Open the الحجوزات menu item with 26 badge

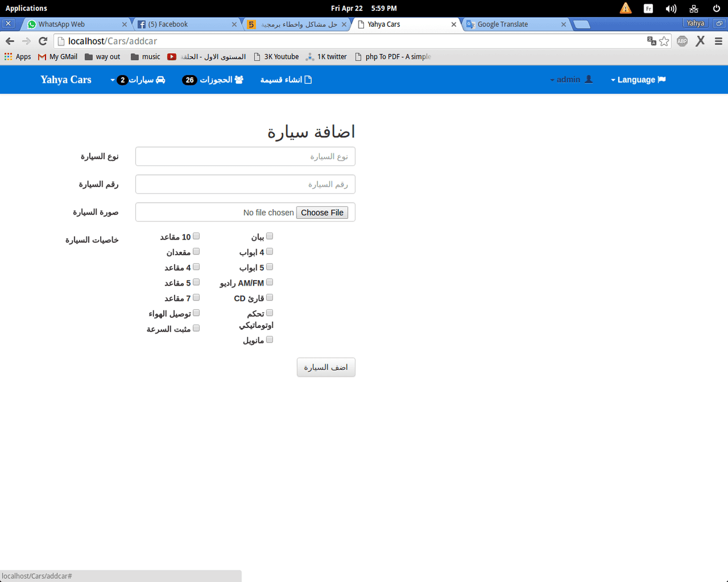212,80
